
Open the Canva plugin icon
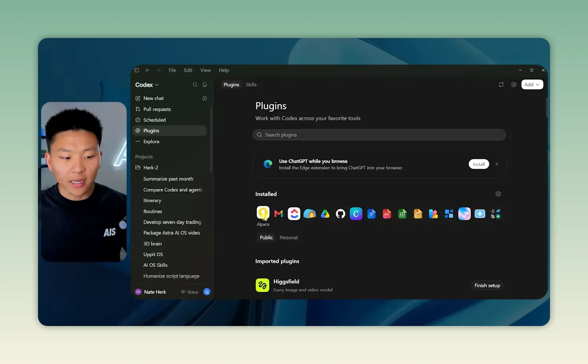coord(356,214)
